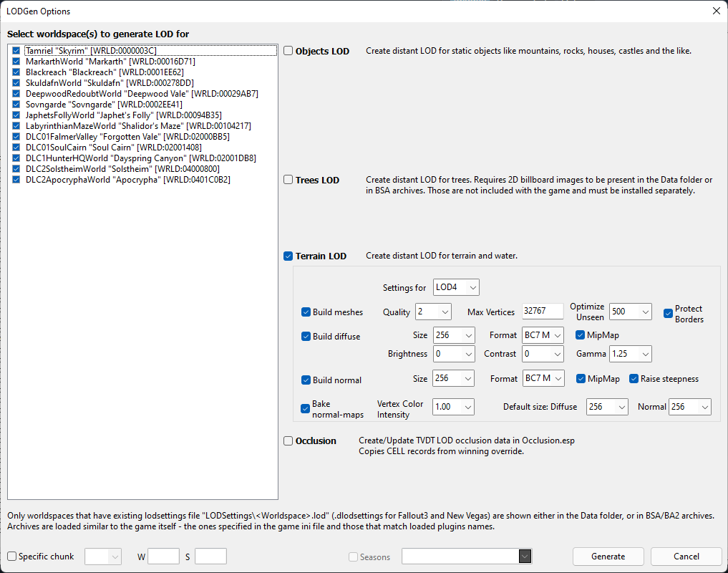Click the S coordinate input field
728x573 pixels.
[x=210, y=557]
